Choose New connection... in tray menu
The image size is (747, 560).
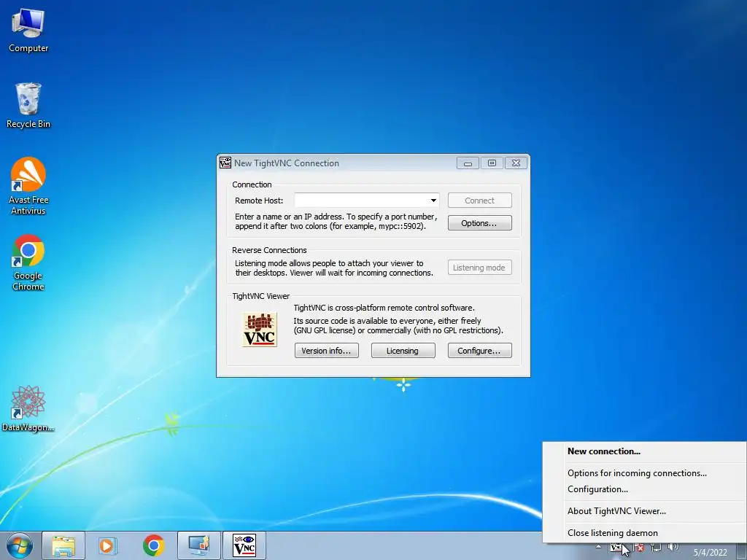point(644,451)
